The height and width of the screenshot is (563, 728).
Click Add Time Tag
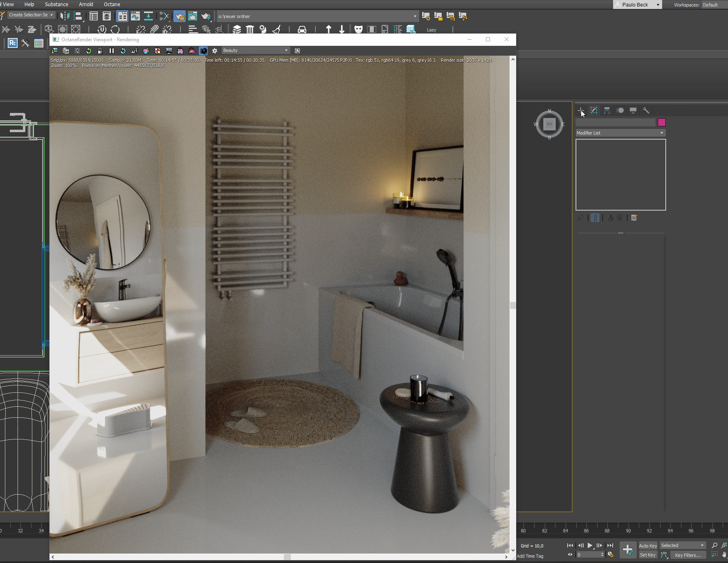(530, 556)
